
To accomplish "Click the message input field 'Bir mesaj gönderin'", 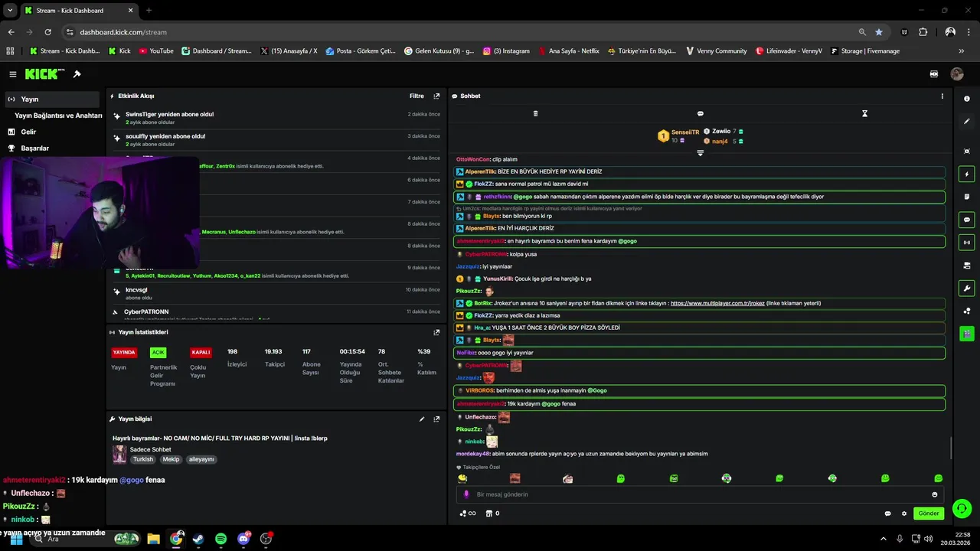I will (701, 494).
